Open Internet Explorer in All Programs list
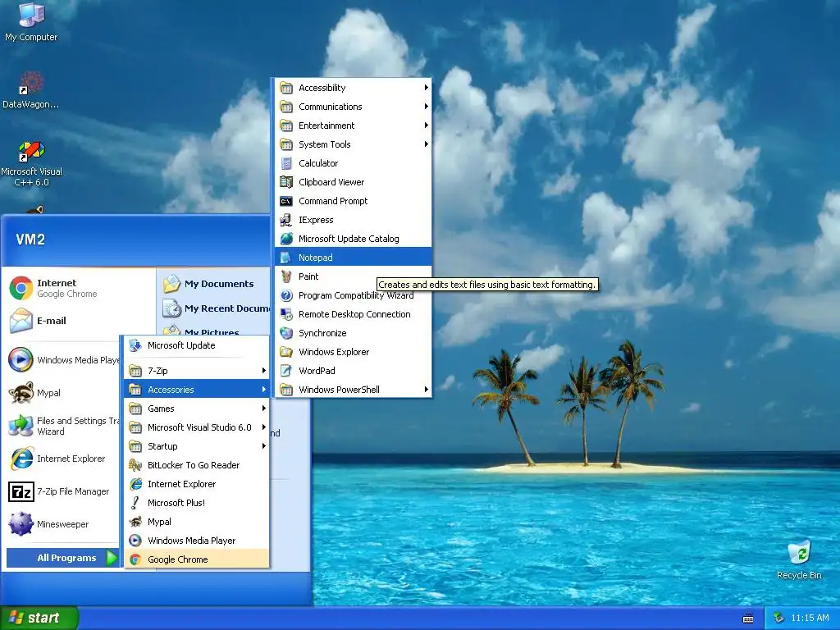The height and width of the screenshot is (630, 840). (x=196, y=484)
